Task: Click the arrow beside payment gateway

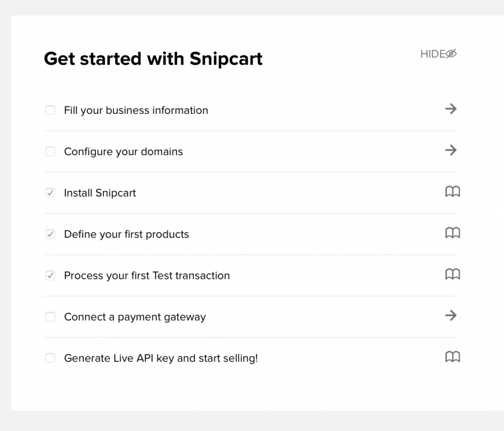Action: (451, 315)
